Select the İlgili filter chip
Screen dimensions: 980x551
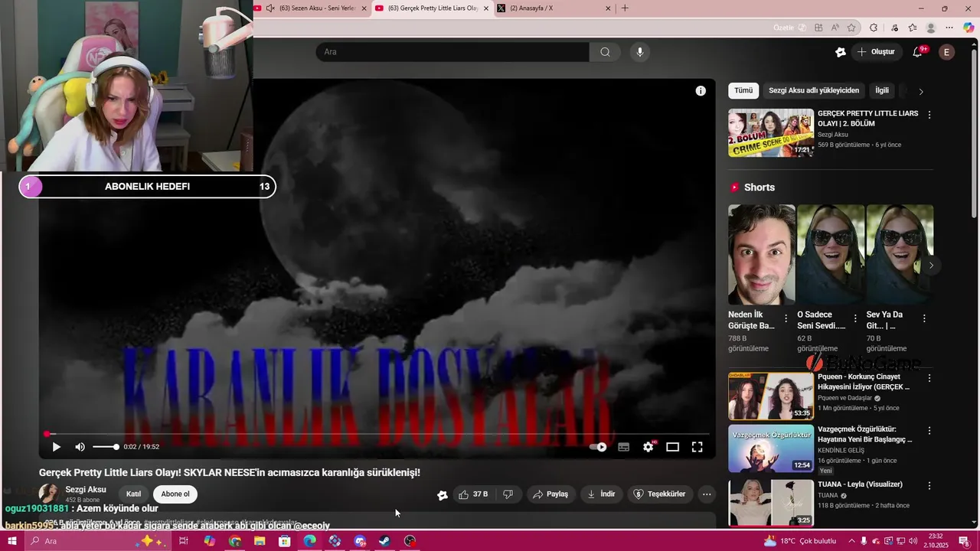pyautogui.click(x=882, y=90)
